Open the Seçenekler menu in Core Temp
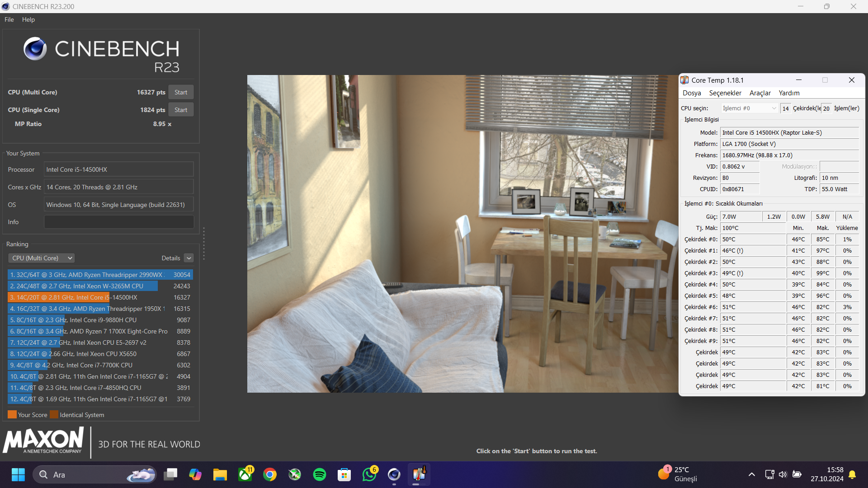The width and height of the screenshot is (868, 488). pyautogui.click(x=725, y=93)
